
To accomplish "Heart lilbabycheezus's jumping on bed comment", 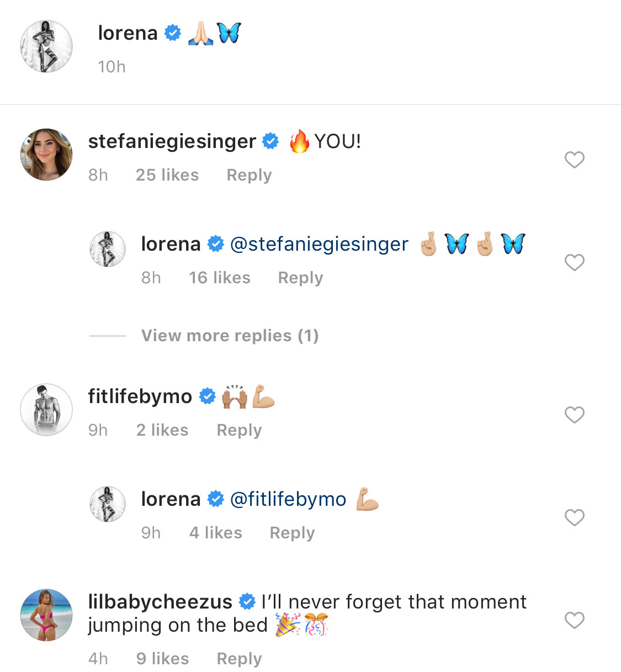I will click(574, 620).
